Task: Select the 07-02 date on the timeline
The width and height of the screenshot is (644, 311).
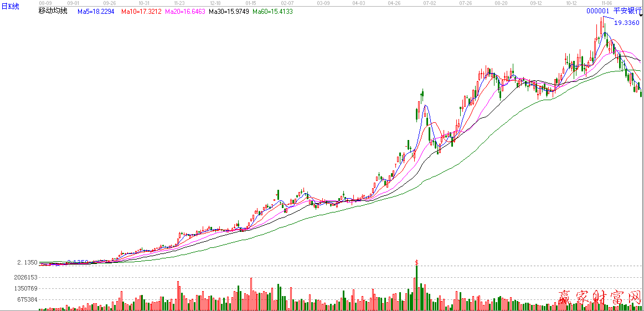Action: pos(429,3)
